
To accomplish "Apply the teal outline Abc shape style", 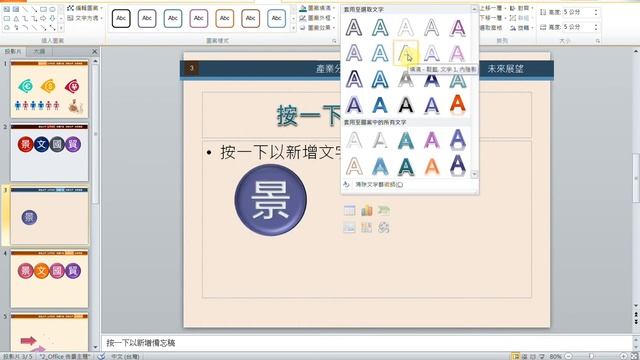I will tap(173, 18).
